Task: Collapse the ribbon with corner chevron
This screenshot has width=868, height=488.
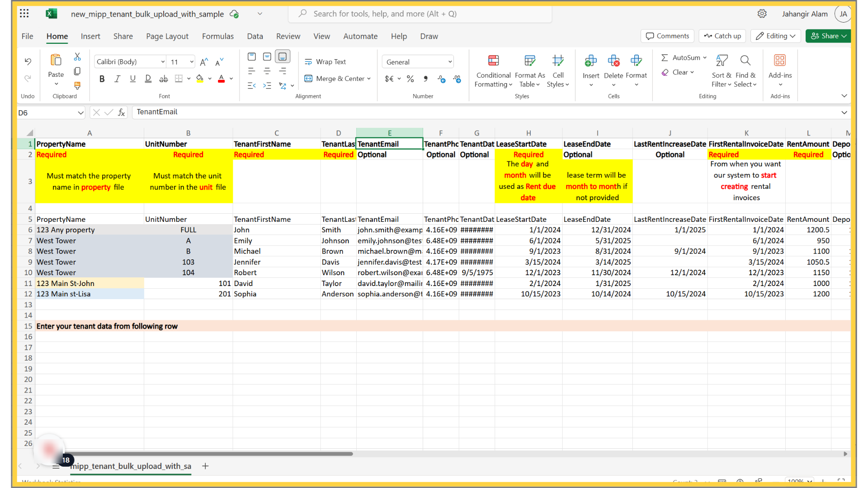Action: click(x=844, y=96)
